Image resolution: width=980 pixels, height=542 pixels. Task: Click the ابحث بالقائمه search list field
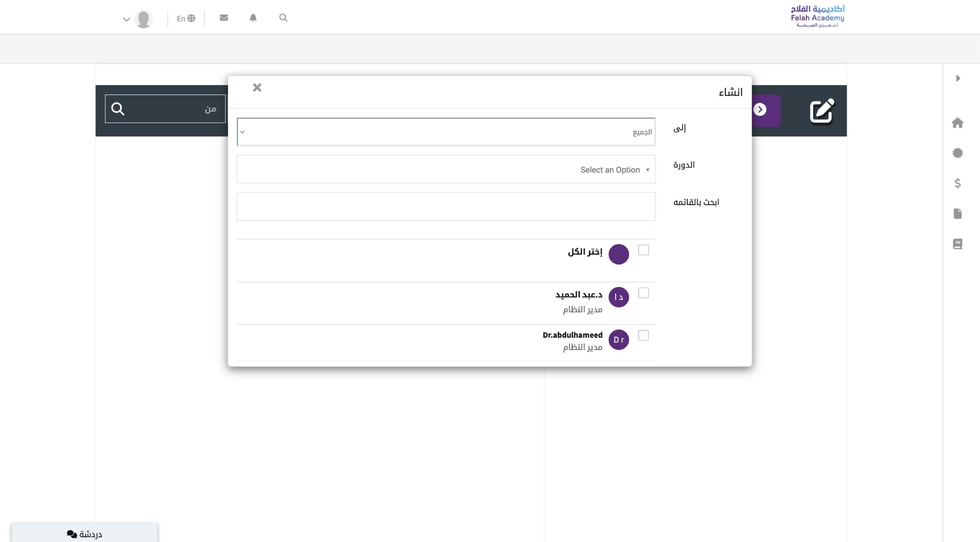(446, 207)
